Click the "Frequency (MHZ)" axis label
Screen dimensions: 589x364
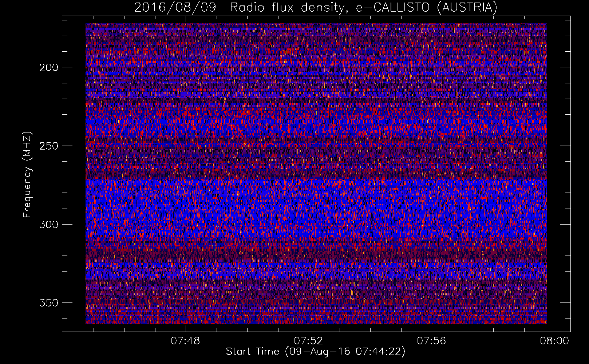[x=27, y=175]
